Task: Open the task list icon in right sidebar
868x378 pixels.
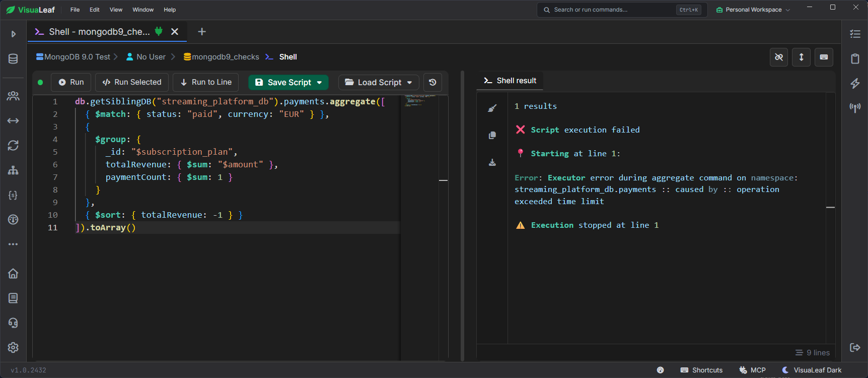Action: [855, 34]
